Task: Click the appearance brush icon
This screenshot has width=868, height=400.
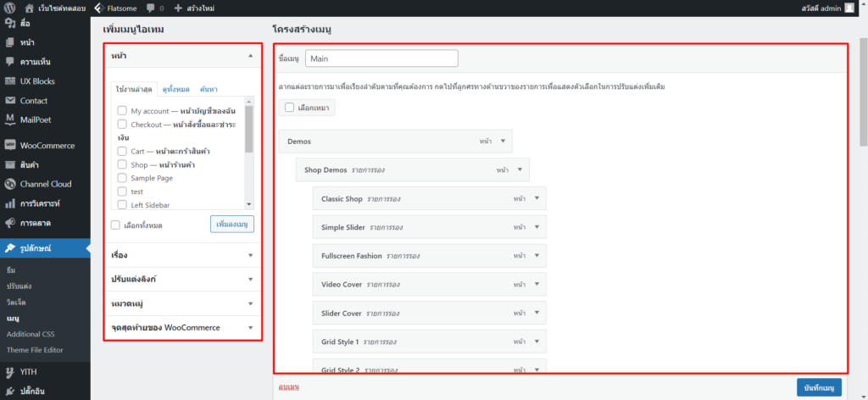Action: click(x=9, y=248)
